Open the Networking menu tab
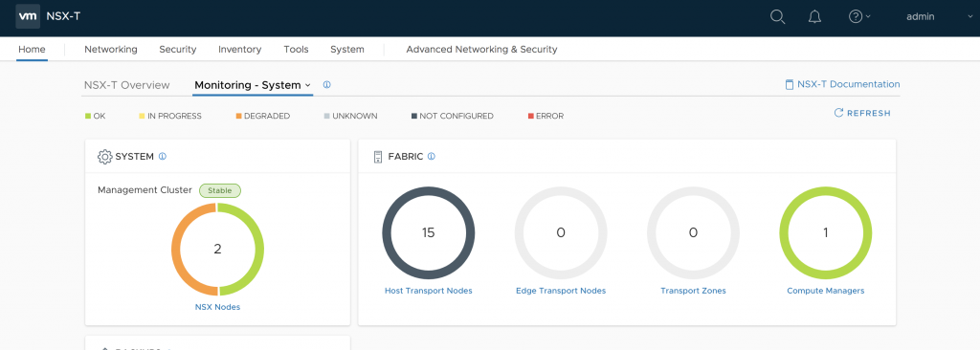The width and height of the screenshot is (980, 350). [x=111, y=50]
